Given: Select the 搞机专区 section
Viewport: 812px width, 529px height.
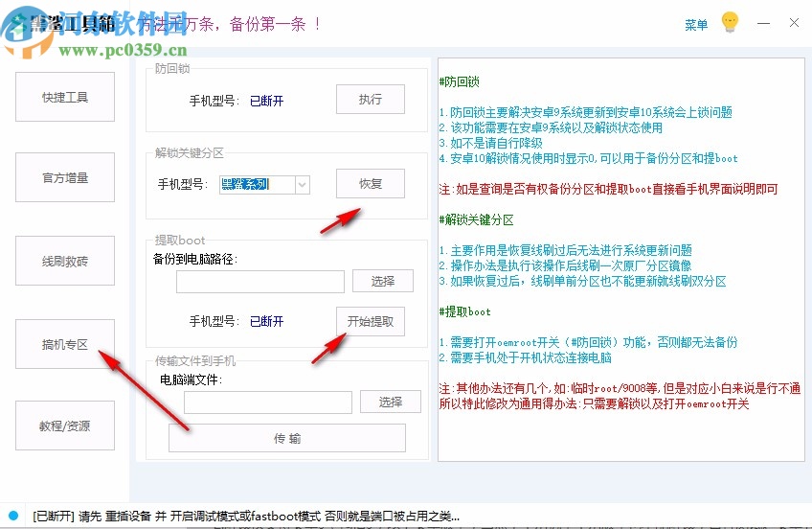Looking at the screenshot, I should (65, 344).
